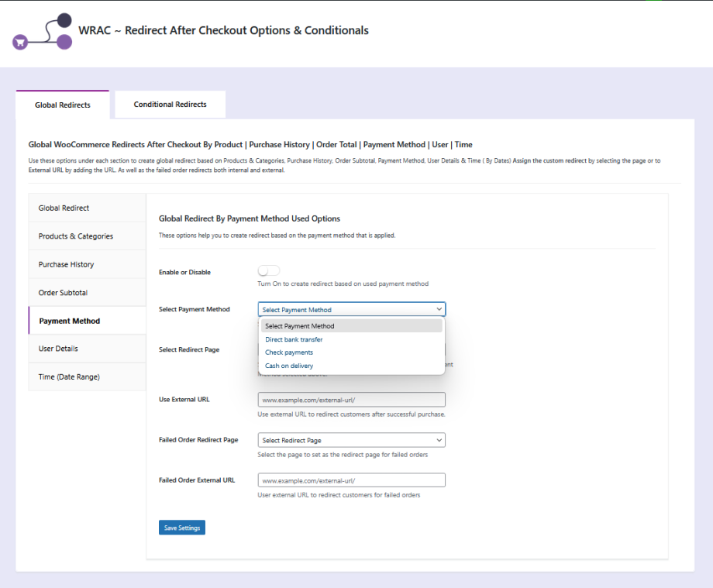This screenshot has height=588, width=713.
Task: Click the Use External URL field
Action: point(352,400)
